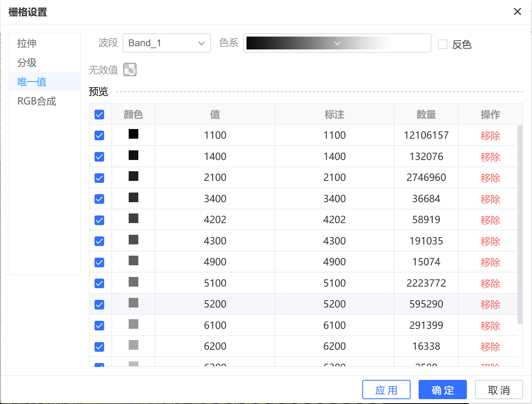Image resolution: width=532 pixels, height=404 pixels.
Task: Uncheck the row checkbox for value 4900
Action: click(x=99, y=262)
